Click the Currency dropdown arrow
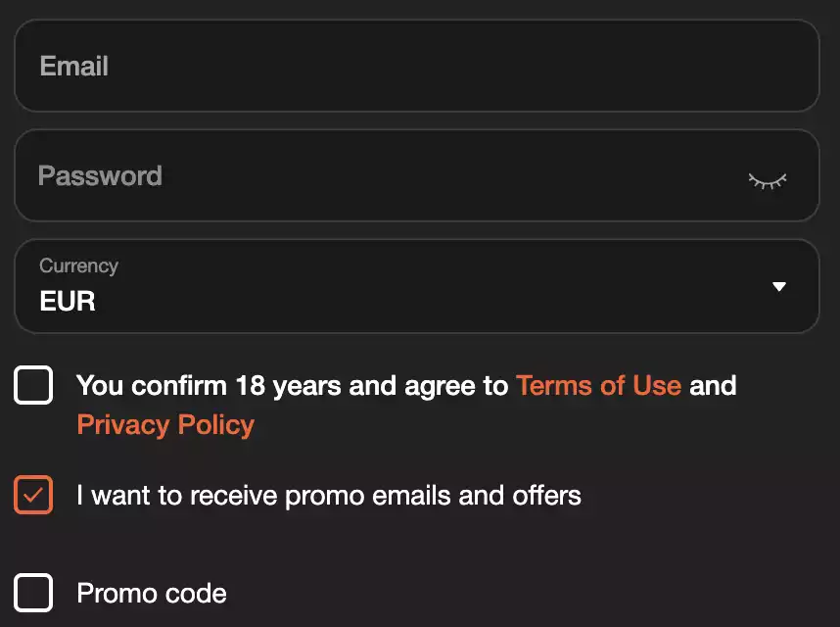 [x=779, y=287]
